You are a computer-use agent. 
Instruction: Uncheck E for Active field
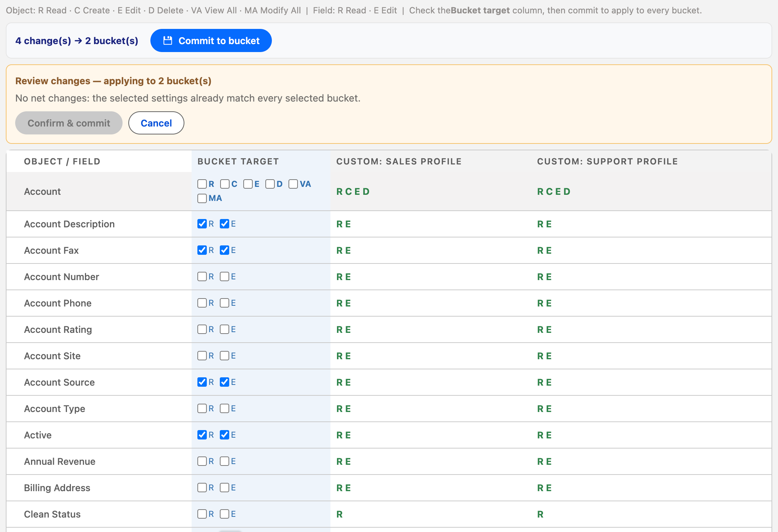225,435
